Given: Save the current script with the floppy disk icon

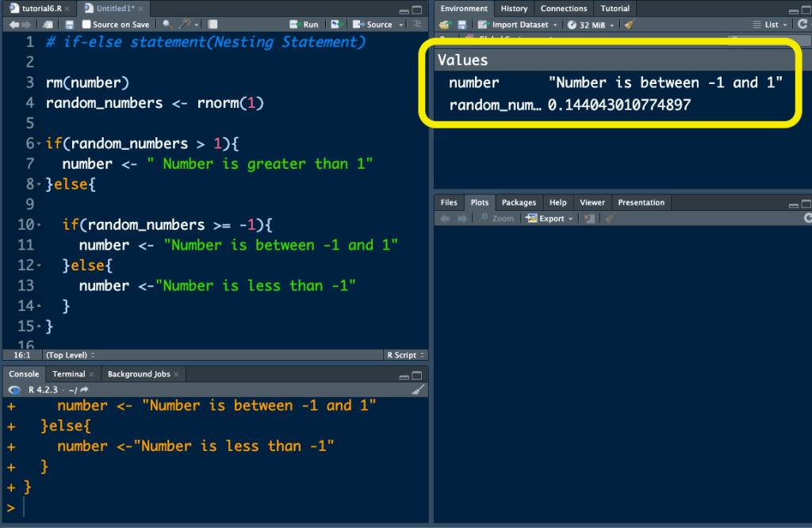Looking at the screenshot, I should pos(70,25).
